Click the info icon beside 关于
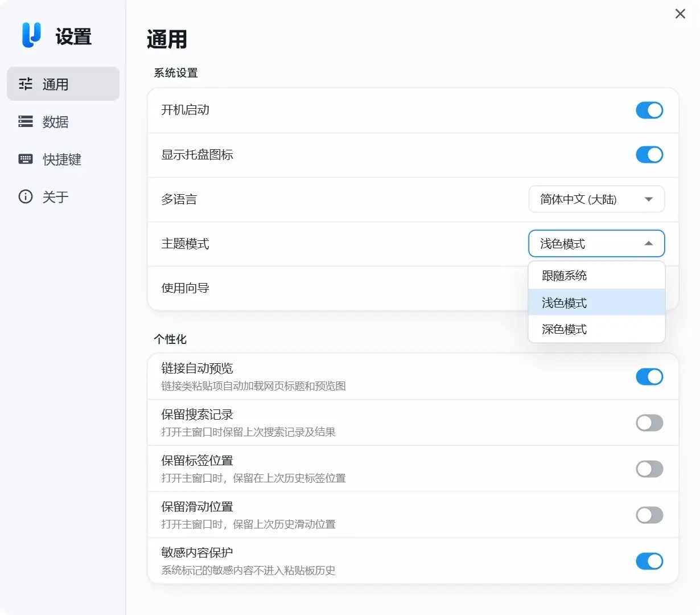This screenshot has height=615, width=700. tap(26, 196)
